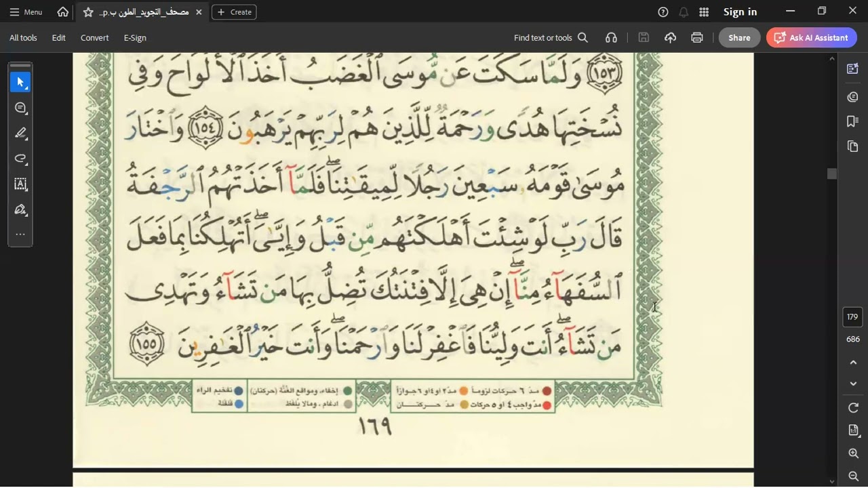Click the Zoom out magnifier icon

pos(853,476)
